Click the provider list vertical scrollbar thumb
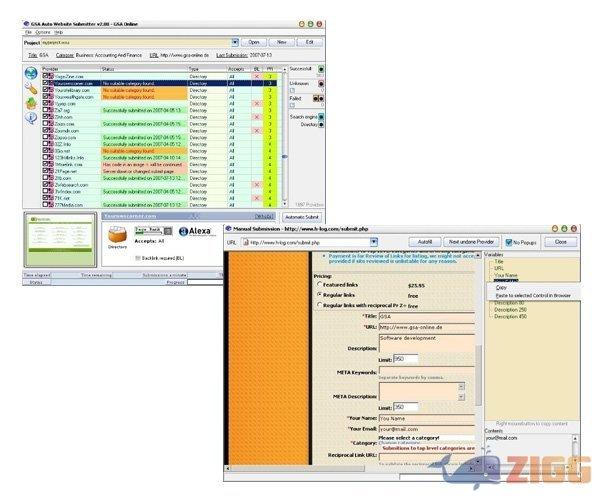The image size is (600, 500). pyautogui.click(x=284, y=156)
